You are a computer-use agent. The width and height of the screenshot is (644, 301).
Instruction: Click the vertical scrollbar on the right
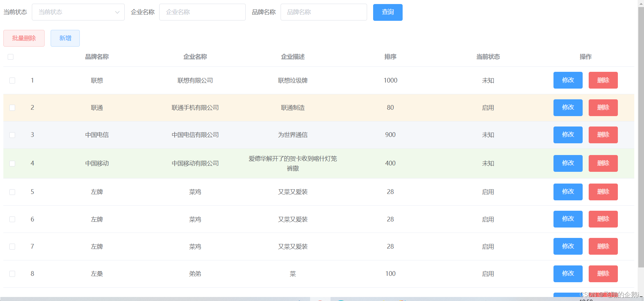click(641, 137)
